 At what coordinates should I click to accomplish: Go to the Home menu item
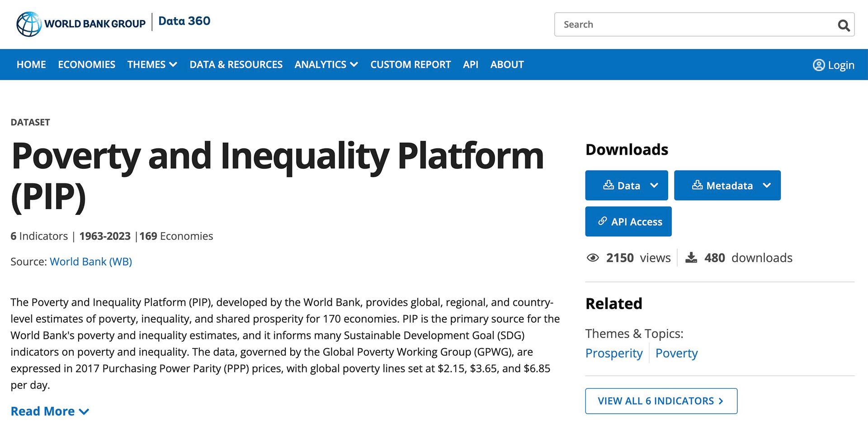click(x=31, y=65)
